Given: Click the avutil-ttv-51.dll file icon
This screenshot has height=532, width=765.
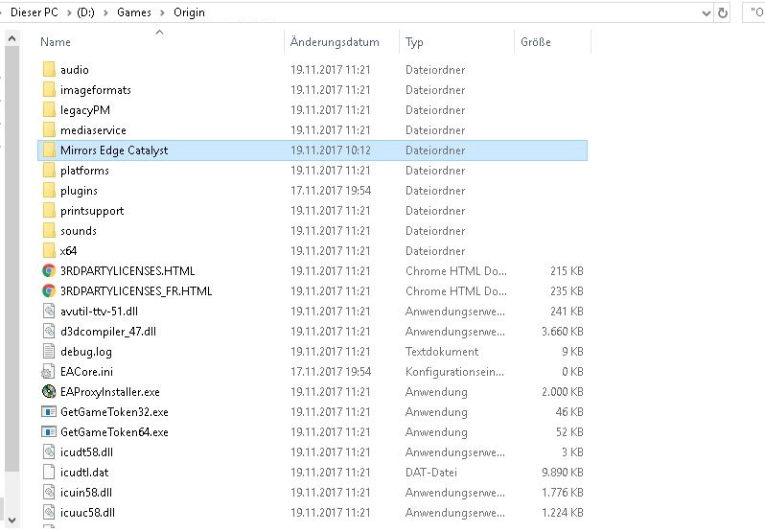Looking at the screenshot, I should [49, 312].
